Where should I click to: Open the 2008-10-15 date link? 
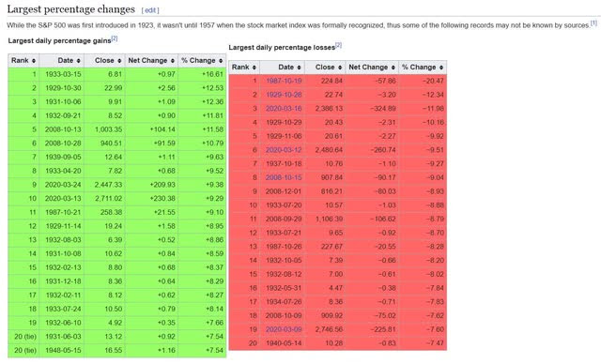click(284, 177)
